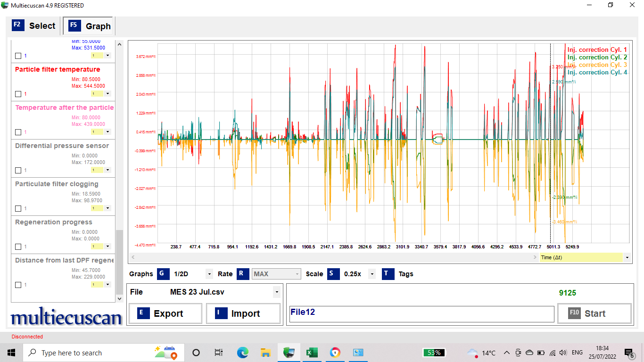Tick the Particulate filter clogging checkbox
This screenshot has height=362, width=644.
[x=18, y=208]
